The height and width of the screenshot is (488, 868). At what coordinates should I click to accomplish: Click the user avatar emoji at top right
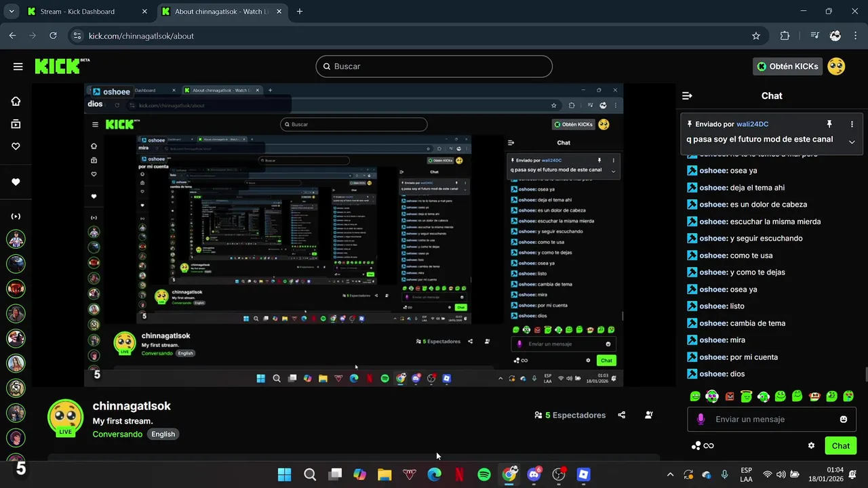(836, 66)
